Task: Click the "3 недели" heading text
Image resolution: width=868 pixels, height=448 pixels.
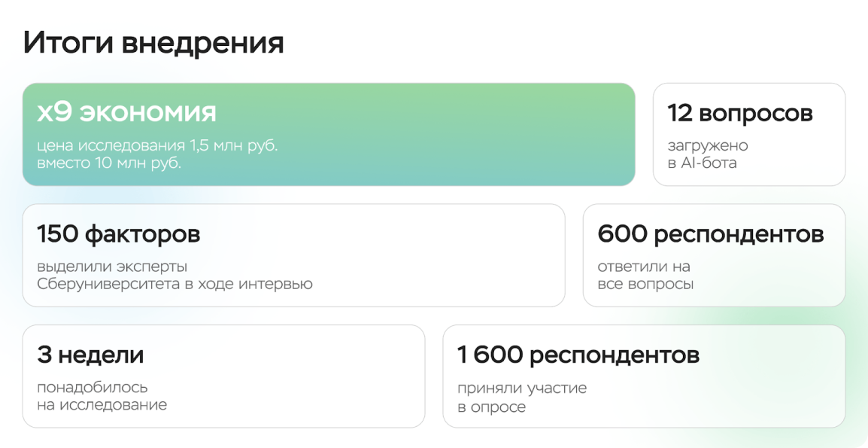Action: [x=90, y=355]
